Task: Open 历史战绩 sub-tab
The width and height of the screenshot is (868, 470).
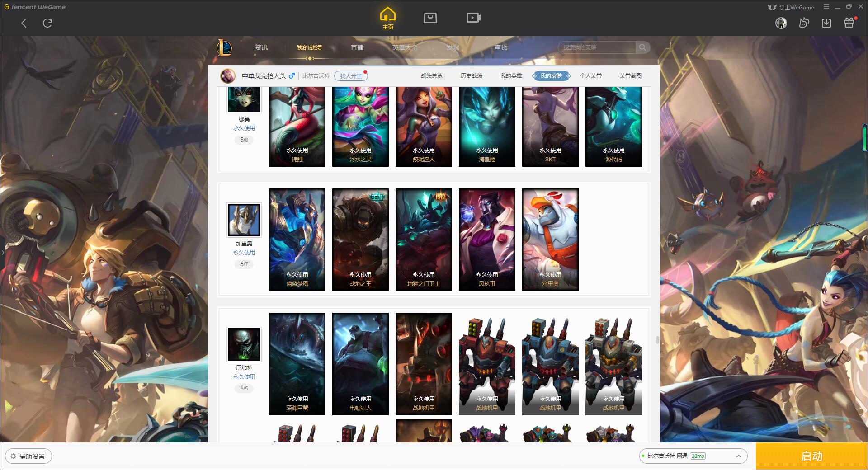Action: [472, 76]
